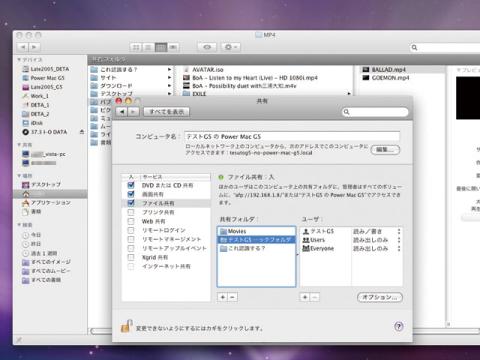This screenshot has height=360, width=480.
Task: Open help with the question mark button
Action: [399, 326]
